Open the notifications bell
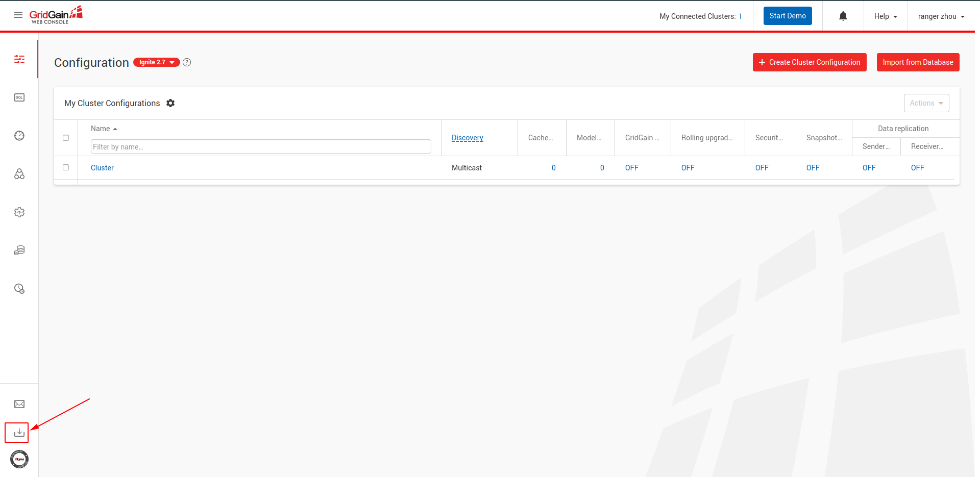 [843, 16]
